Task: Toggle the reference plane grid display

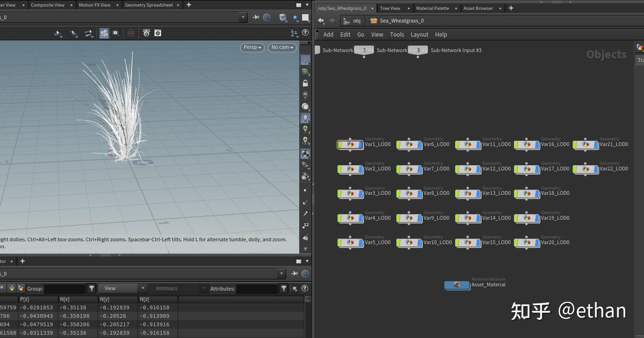Action: coord(305,61)
